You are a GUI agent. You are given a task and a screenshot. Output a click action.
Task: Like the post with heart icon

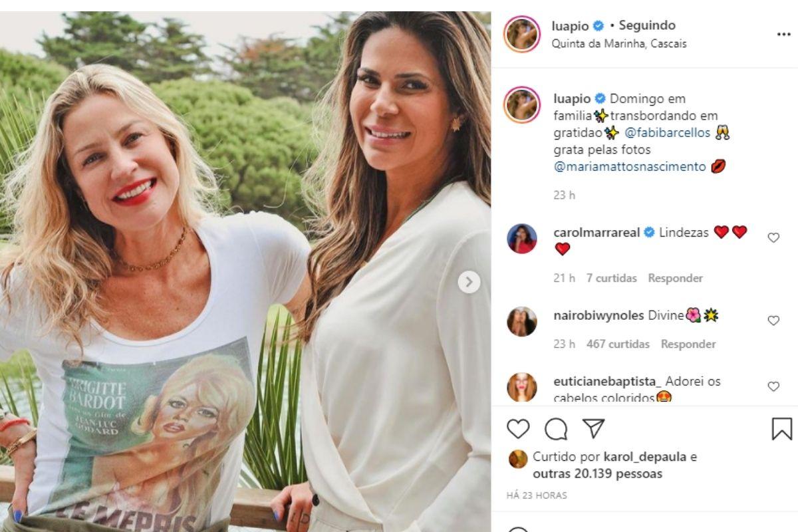pos(518,429)
